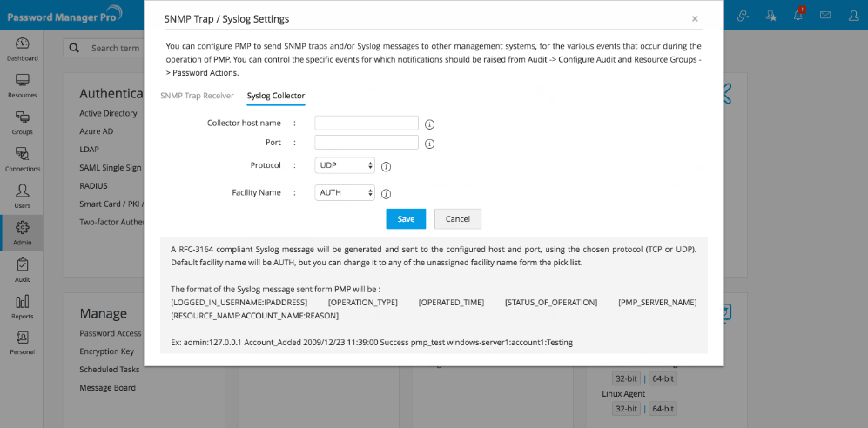The height and width of the screenshot is (428, 868).
Task: Open the mail envelope icon
Action: pyautogui.click(x=824, y=15)
